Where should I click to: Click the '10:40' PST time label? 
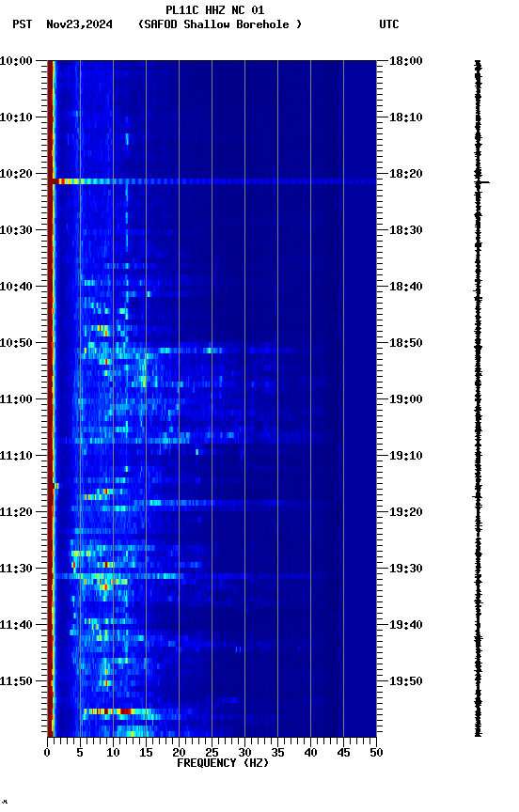pyautogui.click(x=16, y=287)
